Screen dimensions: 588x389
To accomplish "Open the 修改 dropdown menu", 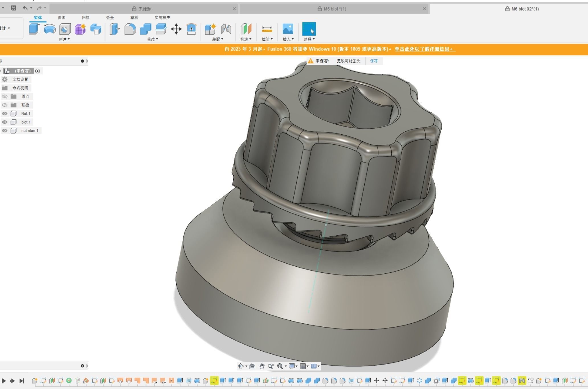I will (x=152, y=39).
